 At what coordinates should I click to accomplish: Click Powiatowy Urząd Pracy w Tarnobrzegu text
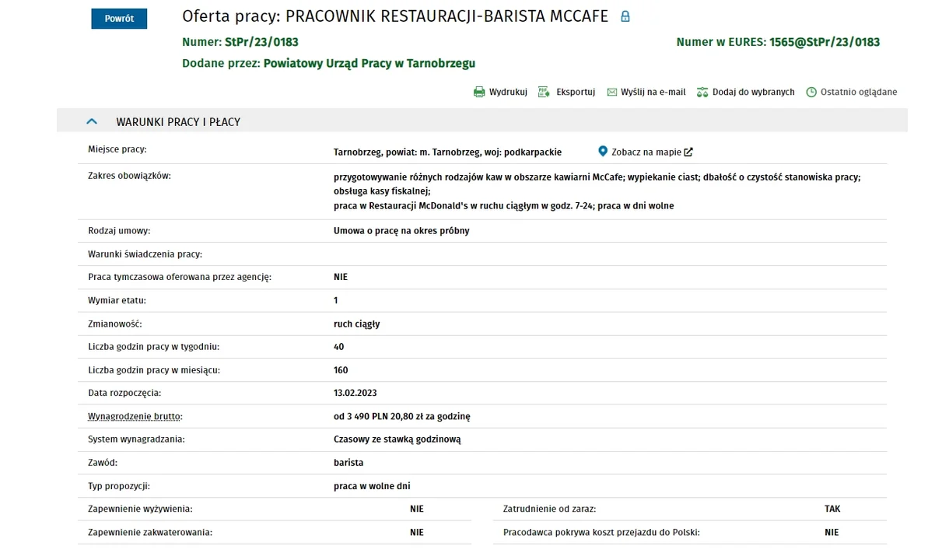pyautogui.click(x=369, y=63)
